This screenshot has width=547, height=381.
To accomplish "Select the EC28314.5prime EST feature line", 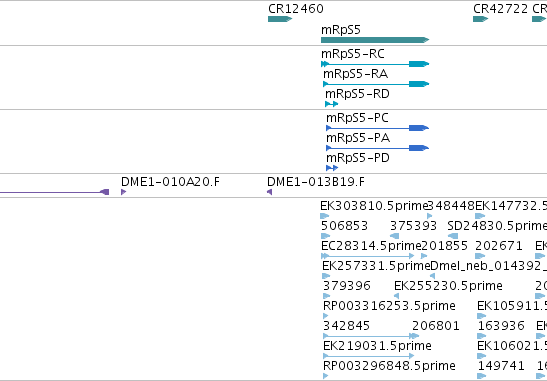I will pos(368,256).
